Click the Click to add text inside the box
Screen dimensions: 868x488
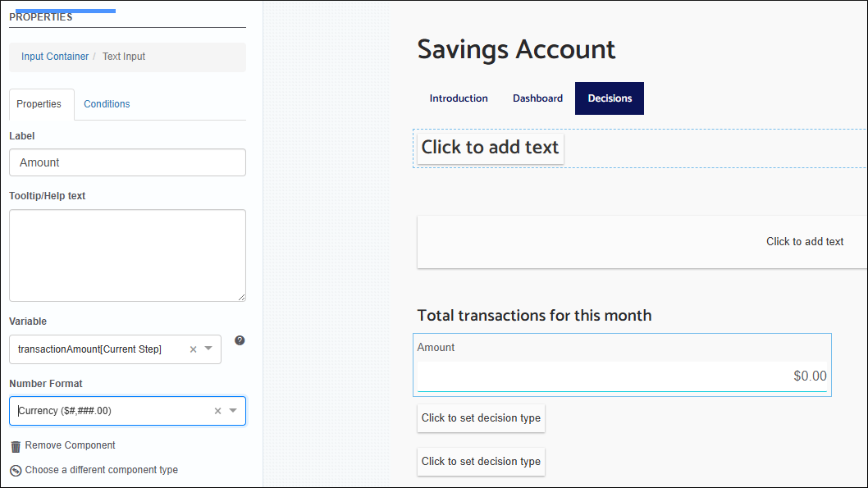(x=805, y=241)
